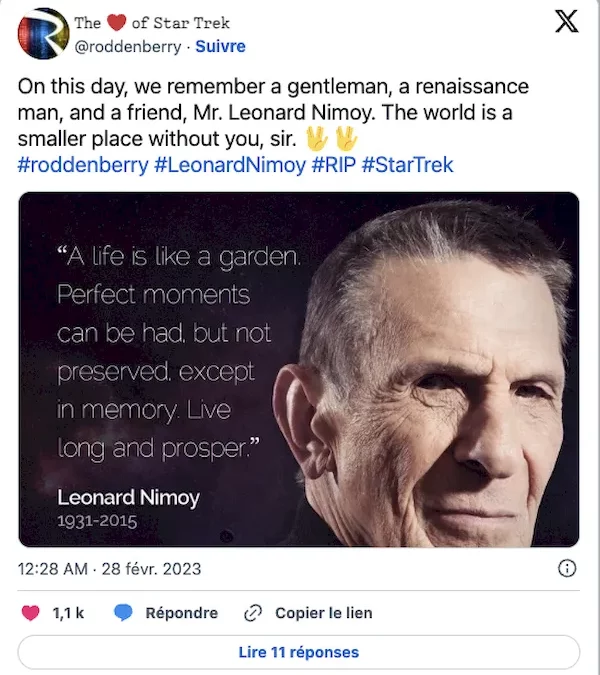600x675 pixels.
Task: Open the Leonard Nimoy quote image
Action: coord(299,369)
